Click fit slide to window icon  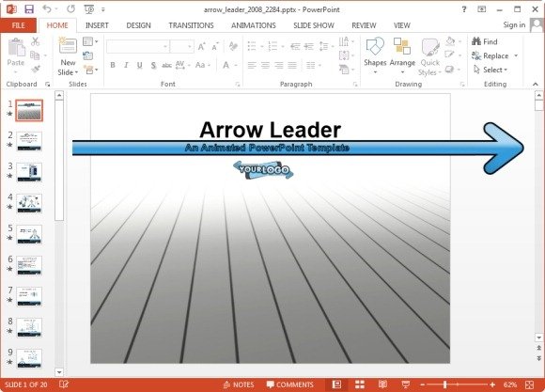point(530,384)
